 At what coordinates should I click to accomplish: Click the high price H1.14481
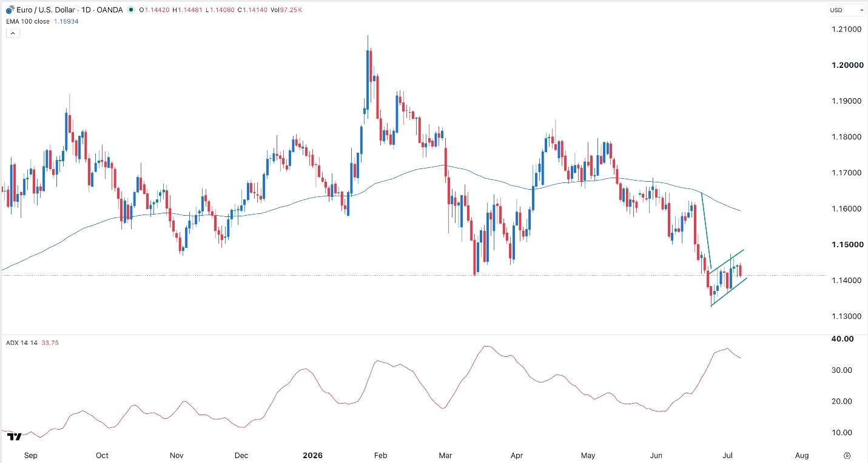pos(187,10)
